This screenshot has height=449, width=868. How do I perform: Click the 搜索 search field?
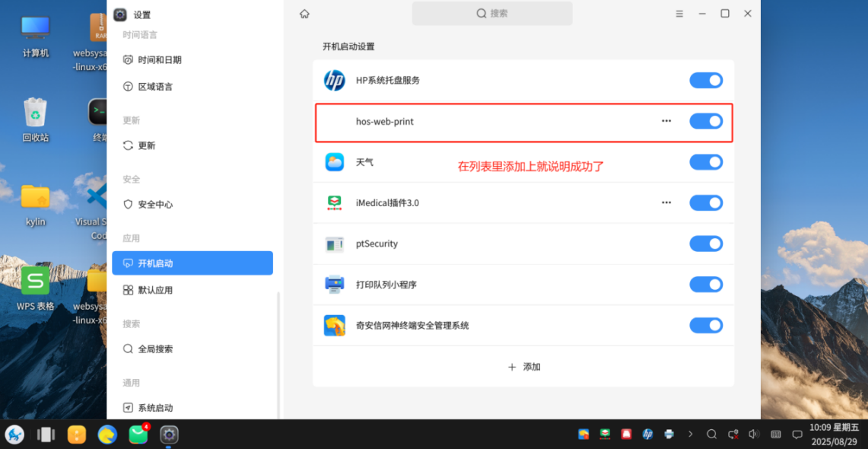491,13
